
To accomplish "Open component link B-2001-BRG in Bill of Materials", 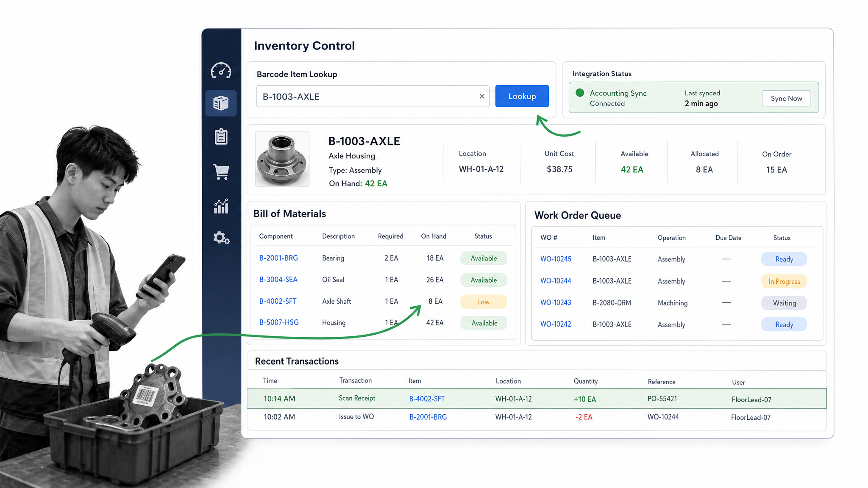I will tap(278, 258).
